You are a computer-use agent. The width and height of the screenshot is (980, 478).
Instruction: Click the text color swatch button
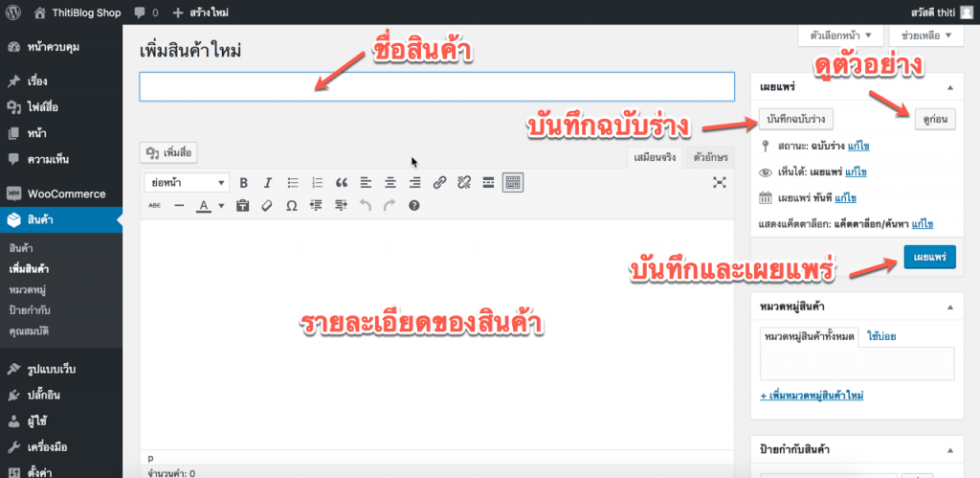[x=204, y=205]
